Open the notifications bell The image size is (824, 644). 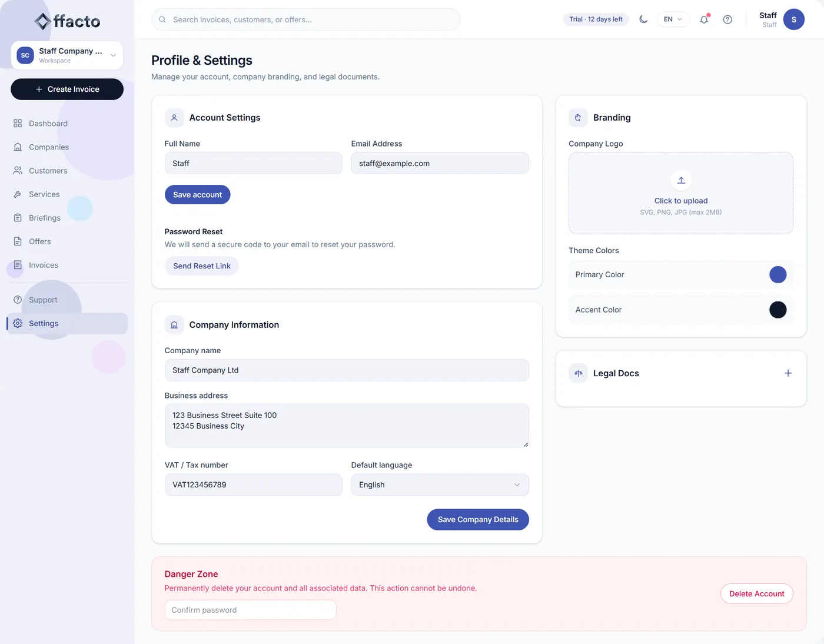(x=704, y=19)
